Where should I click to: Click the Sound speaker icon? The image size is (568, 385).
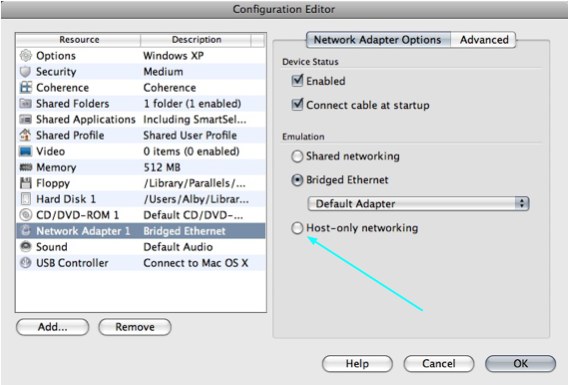[x=26, y=247]
